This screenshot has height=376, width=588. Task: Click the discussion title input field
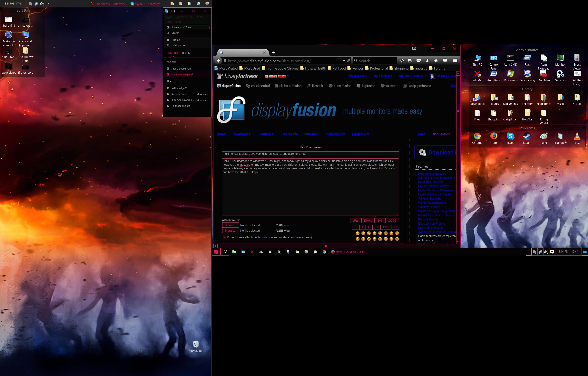point(310,154)
